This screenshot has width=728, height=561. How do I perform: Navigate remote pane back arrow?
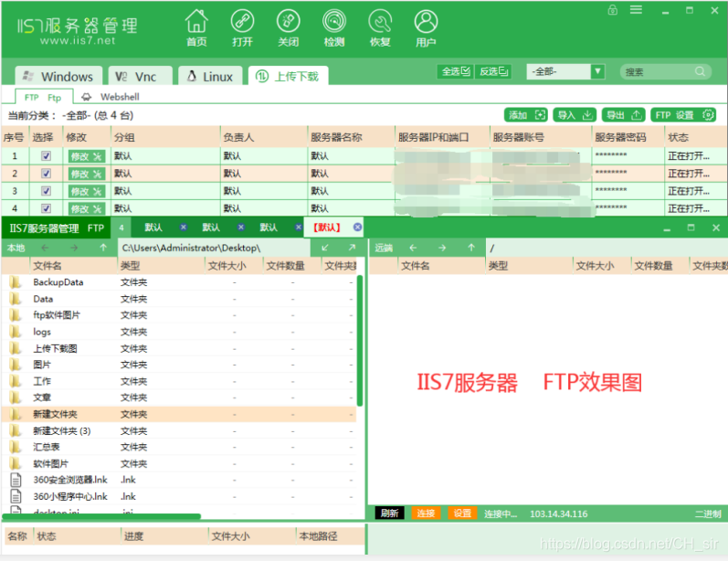point(413,248)
